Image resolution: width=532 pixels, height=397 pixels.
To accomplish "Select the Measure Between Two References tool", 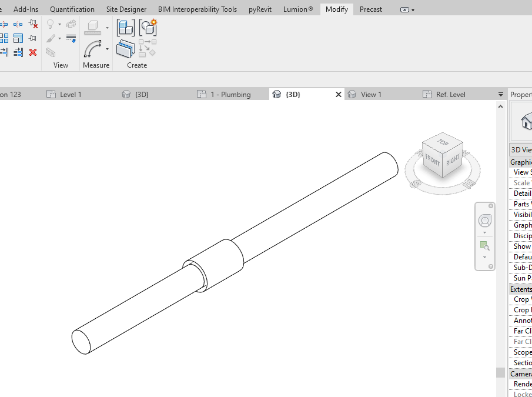I will click(92, 28).
